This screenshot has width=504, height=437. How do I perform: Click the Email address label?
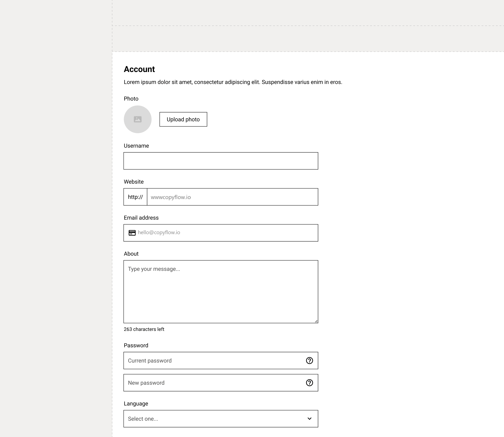click(x=141, y=218)
